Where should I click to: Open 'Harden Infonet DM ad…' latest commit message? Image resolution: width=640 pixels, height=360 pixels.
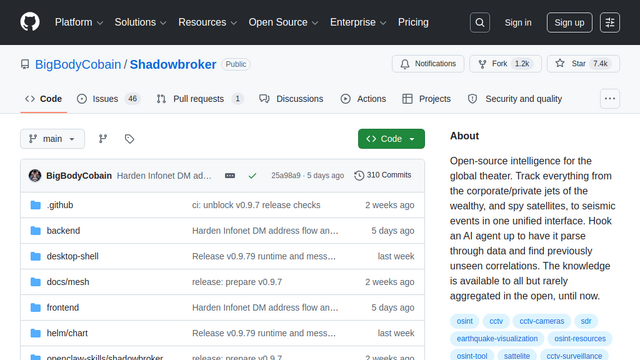[x=164, y=176]
